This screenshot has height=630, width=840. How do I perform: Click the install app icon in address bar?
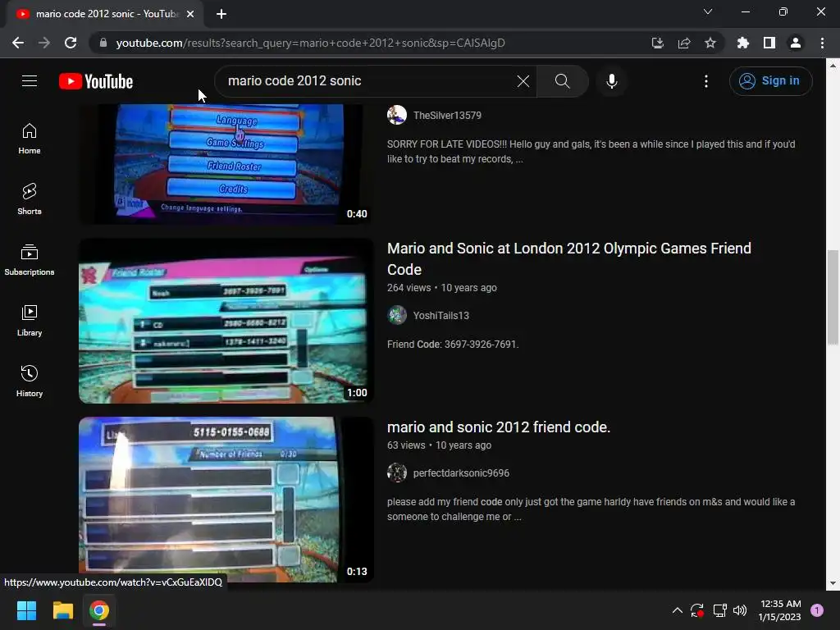pyautogui.click(x=658, y=43)
